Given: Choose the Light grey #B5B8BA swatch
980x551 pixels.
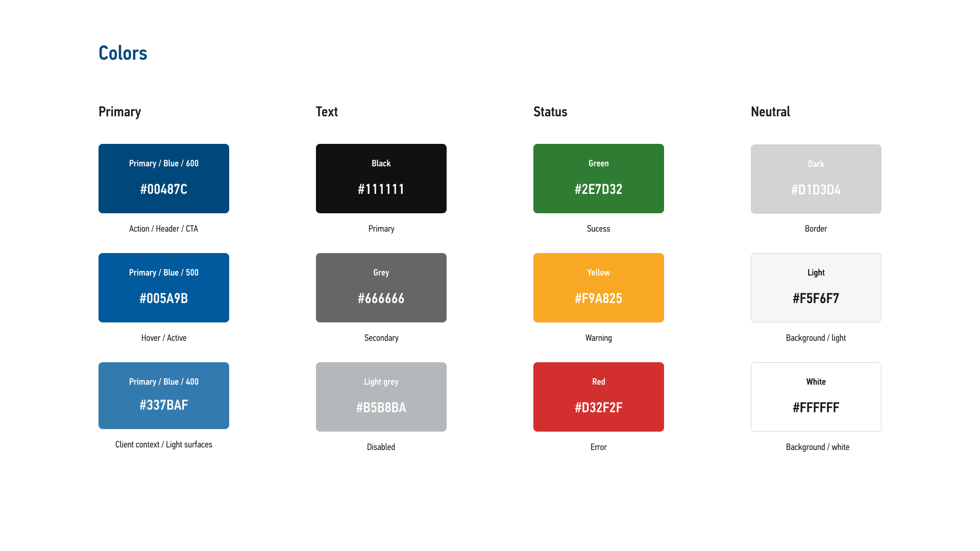Looking at the screenshot, I should coord(381,396).
